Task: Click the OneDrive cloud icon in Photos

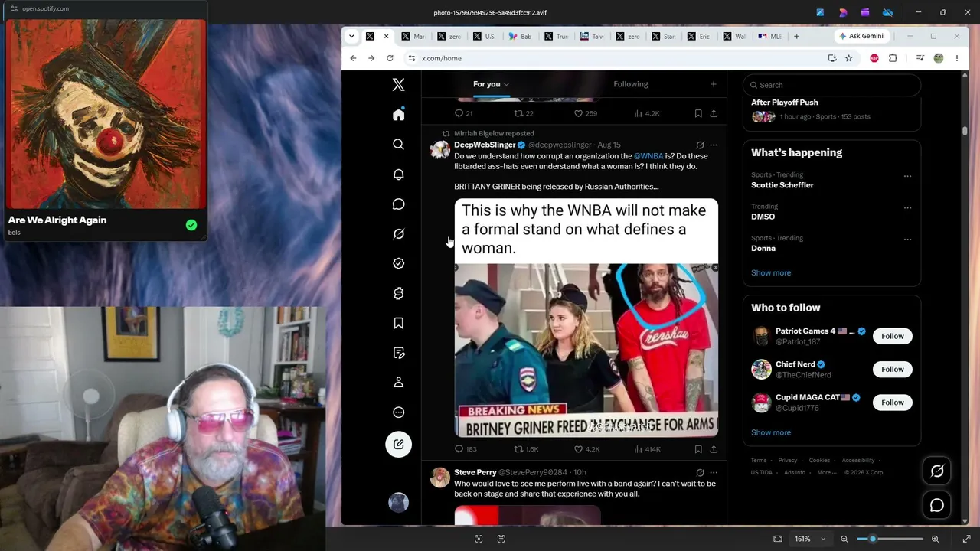Action: [x=888, y=12]
